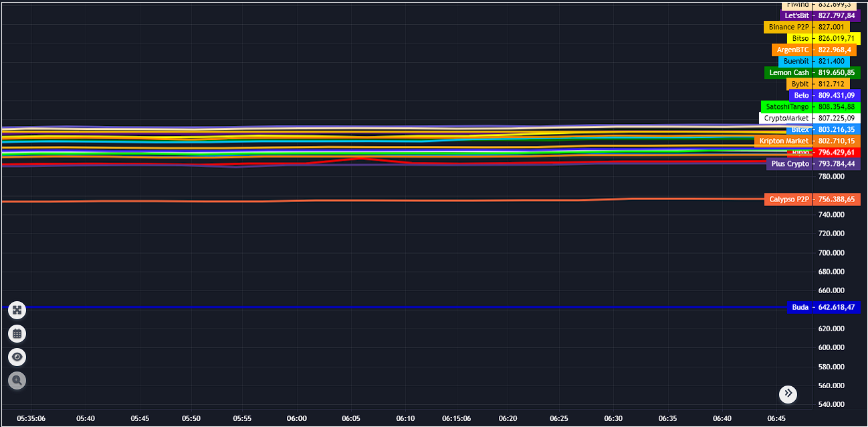Select the CryptoMarket series label
The image size is (868, 427).
pyautogui.click(x=786, y=118)
